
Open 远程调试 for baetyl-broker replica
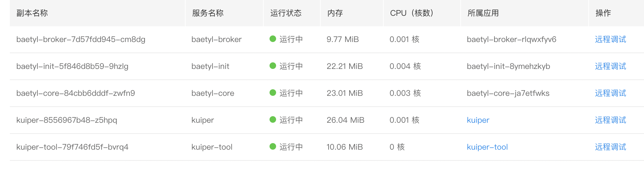pyautogui.click(x=611, y=39)
